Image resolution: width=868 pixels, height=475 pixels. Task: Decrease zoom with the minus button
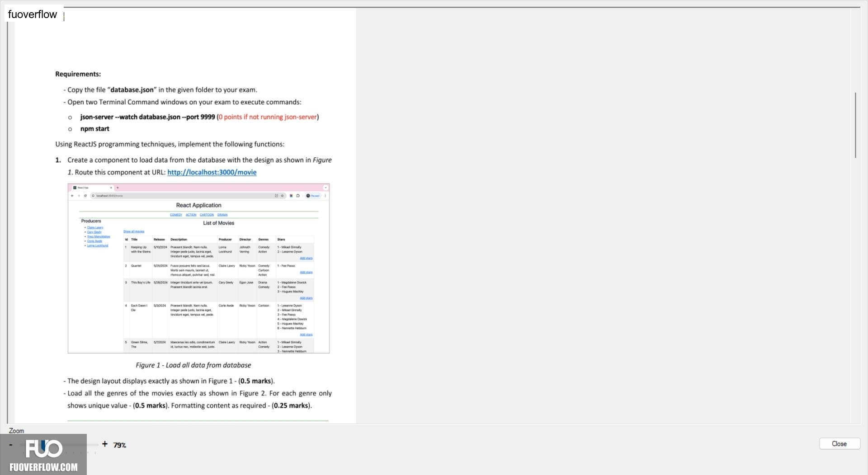point(11,445)
